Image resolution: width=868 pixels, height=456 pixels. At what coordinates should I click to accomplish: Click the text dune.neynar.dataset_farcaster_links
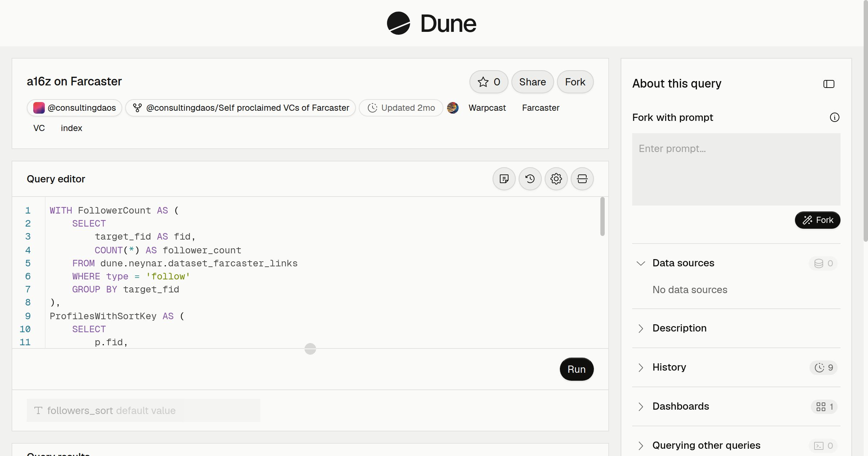point(199,263)
